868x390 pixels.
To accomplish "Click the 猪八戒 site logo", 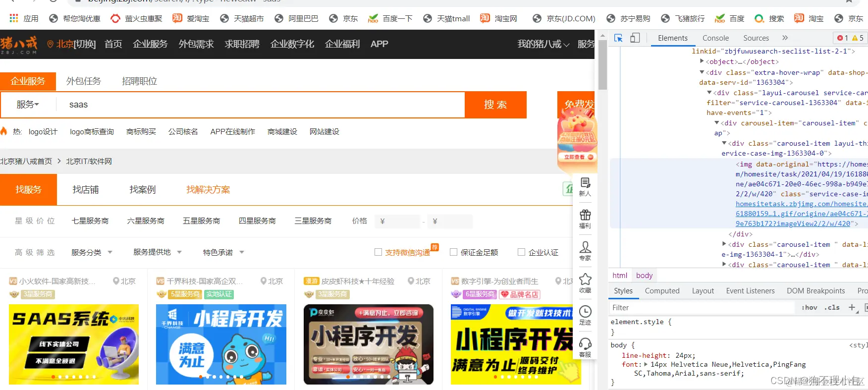I will [19, 45].
